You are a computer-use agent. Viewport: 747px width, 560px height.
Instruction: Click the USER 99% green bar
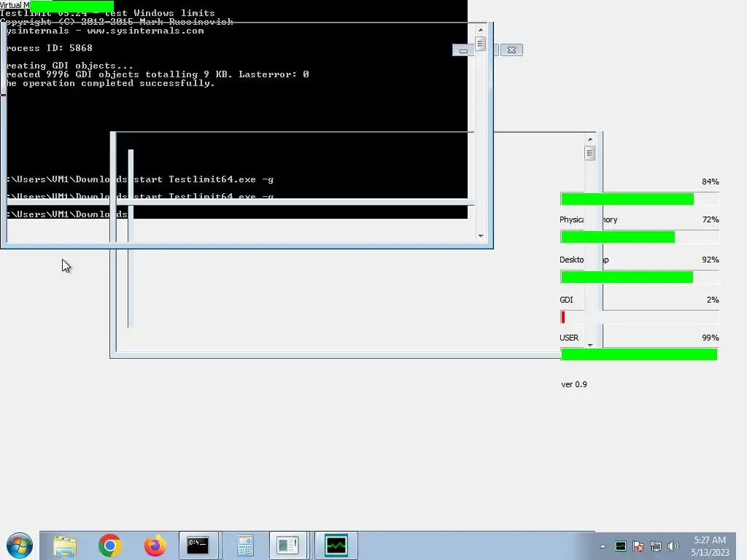point(639,354)
